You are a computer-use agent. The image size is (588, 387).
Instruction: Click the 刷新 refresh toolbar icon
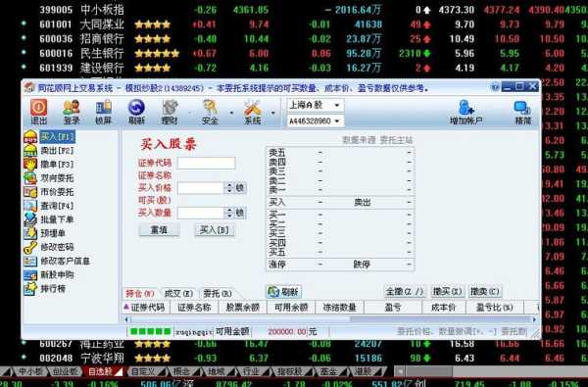[136, 112]
